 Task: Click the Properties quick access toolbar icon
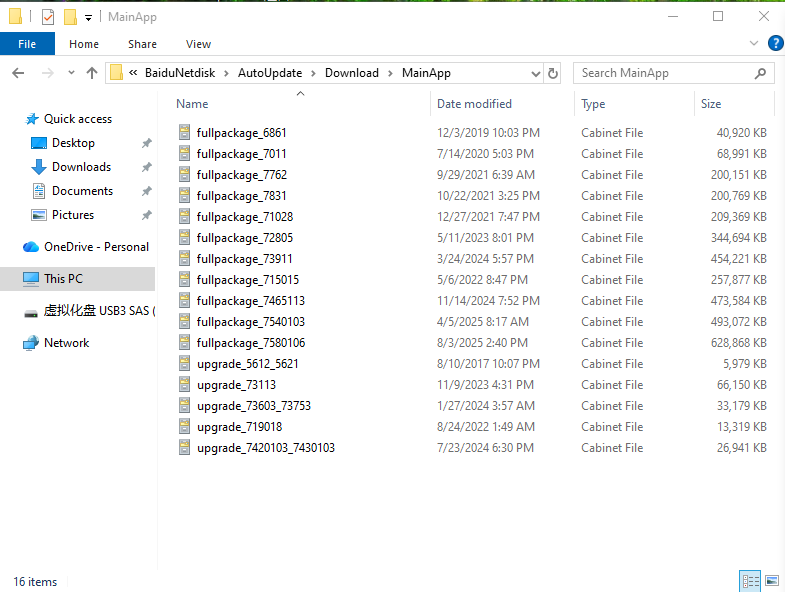click(48, 17)
